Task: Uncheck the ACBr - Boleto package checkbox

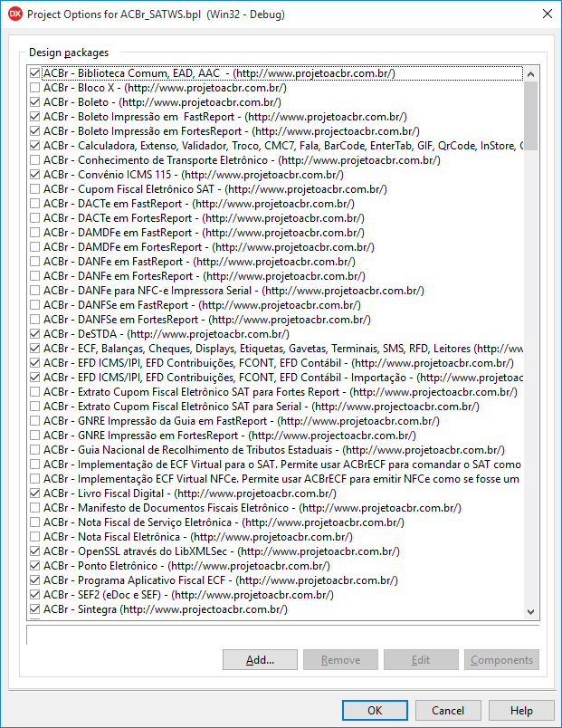Action: pos(34,102)
